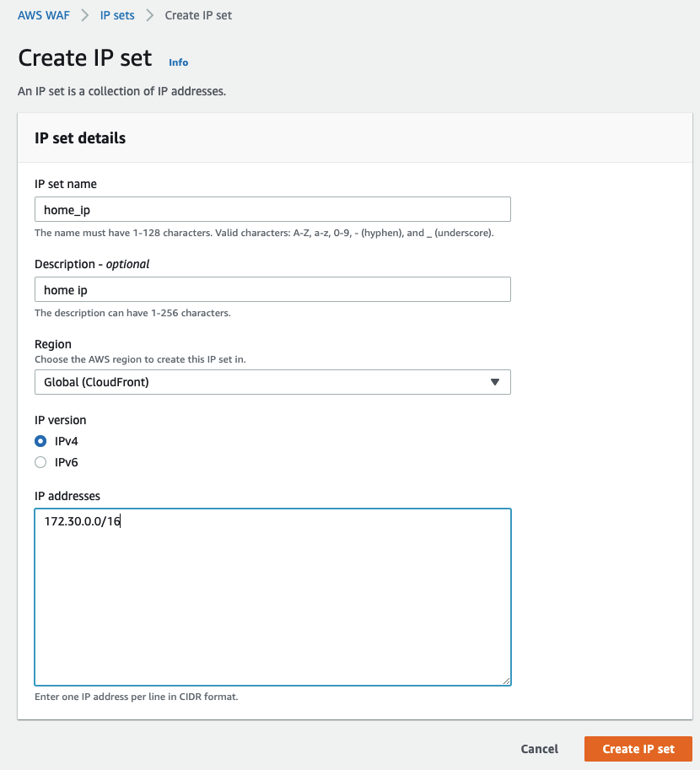
Task: Click the name validity rules hint text
Action: coord(264,233)
